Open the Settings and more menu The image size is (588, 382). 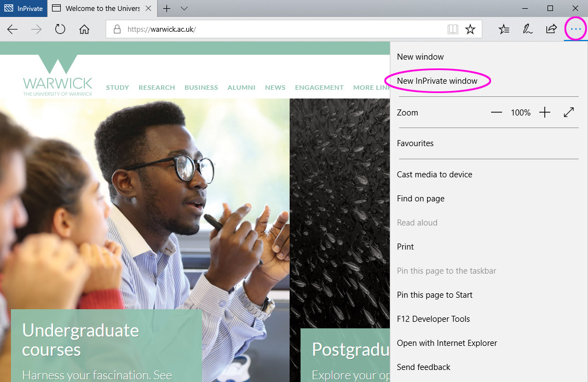(575, 28)
